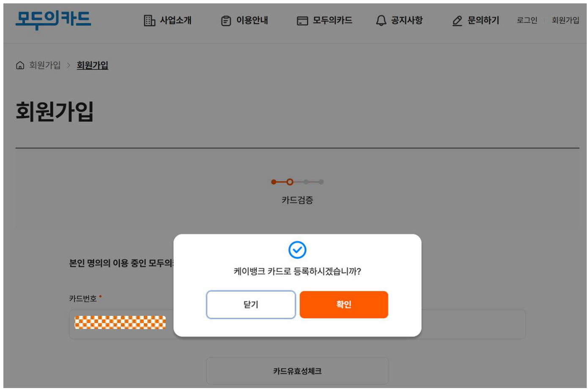This screenshot has width=588, height=391.
Task: Open the 문의하기 menu
Action: coord(483,20)
